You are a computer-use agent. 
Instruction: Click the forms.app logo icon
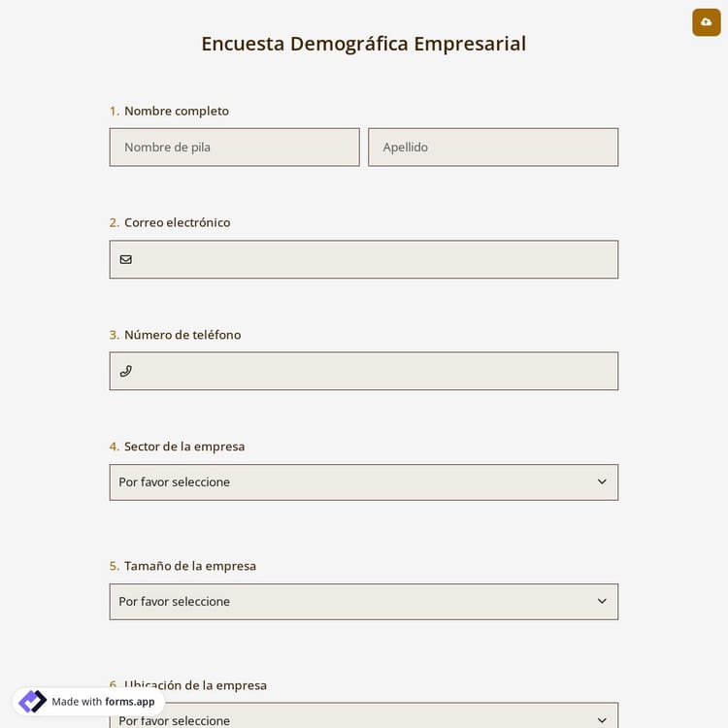pos(33,701)
